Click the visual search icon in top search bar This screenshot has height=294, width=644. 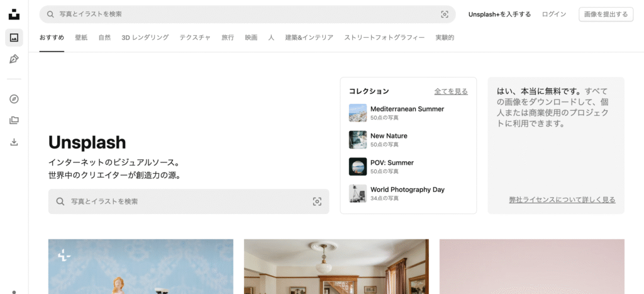point(445,14)
